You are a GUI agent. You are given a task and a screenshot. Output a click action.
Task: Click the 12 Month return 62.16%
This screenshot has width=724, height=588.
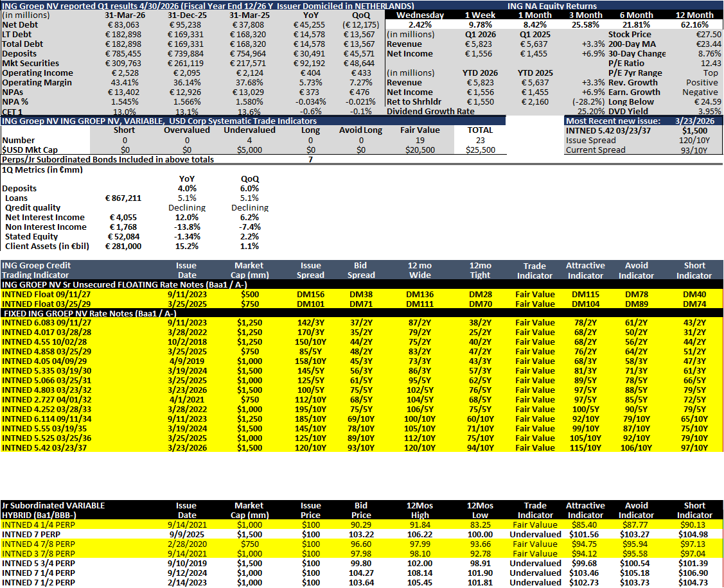tap(694, 25)
